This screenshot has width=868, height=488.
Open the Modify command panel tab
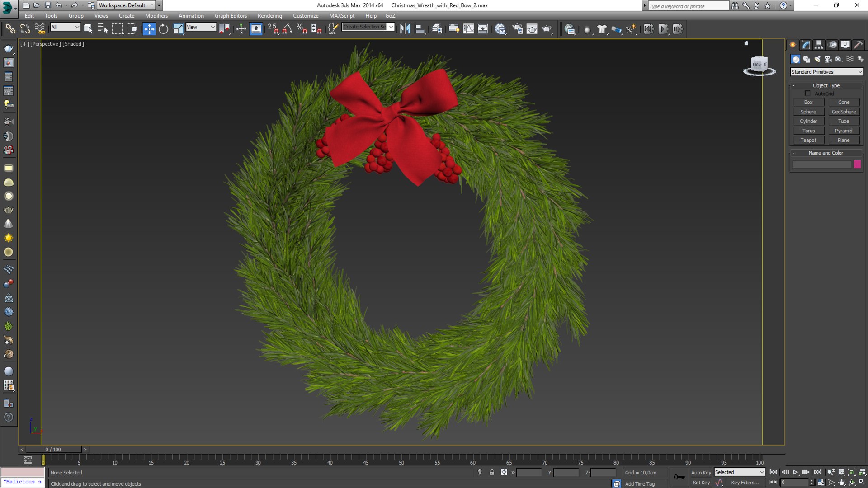coord(806,45)
